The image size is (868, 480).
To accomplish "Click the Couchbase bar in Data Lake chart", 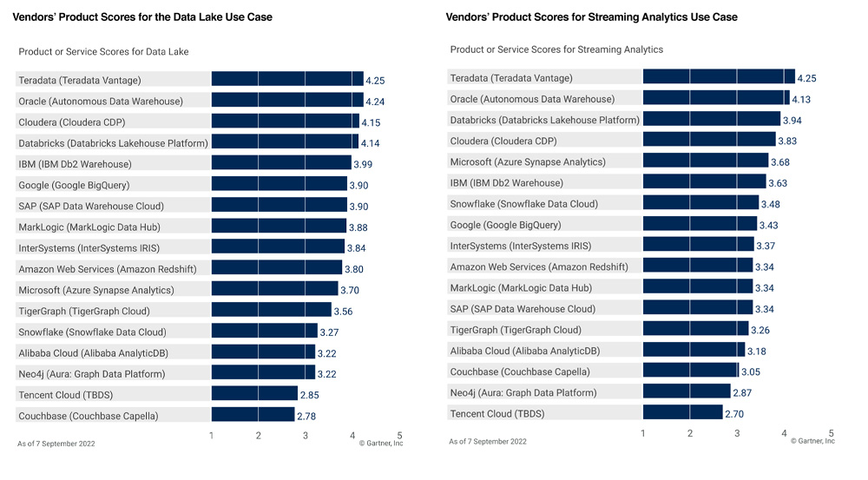I will [x=253, y=416].
